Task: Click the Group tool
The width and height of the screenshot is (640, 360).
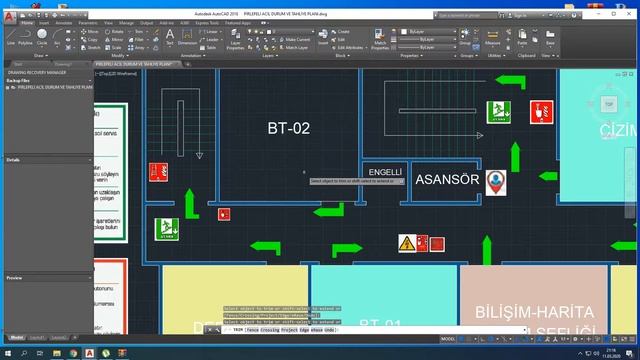Action: click(x=464, y=37)
